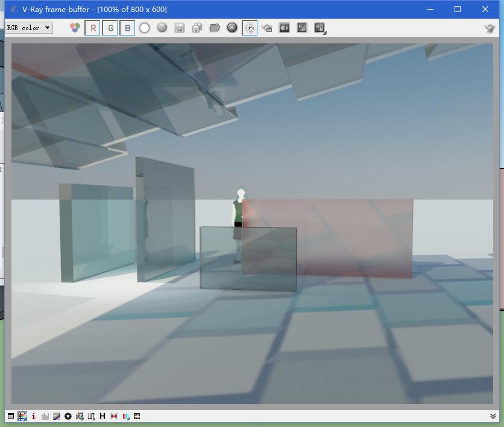Toggle force color clamping icon

pyautogui.click(x=22, y=416)
